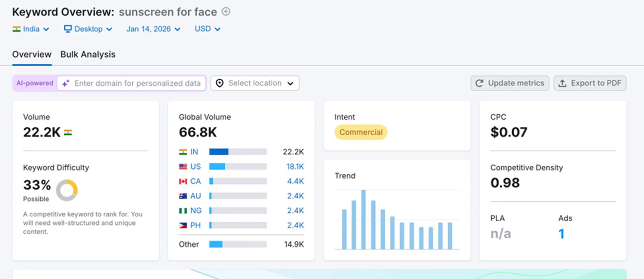Click the location pin icon
The height and width of the screenshot is (279, 644).
219,83
